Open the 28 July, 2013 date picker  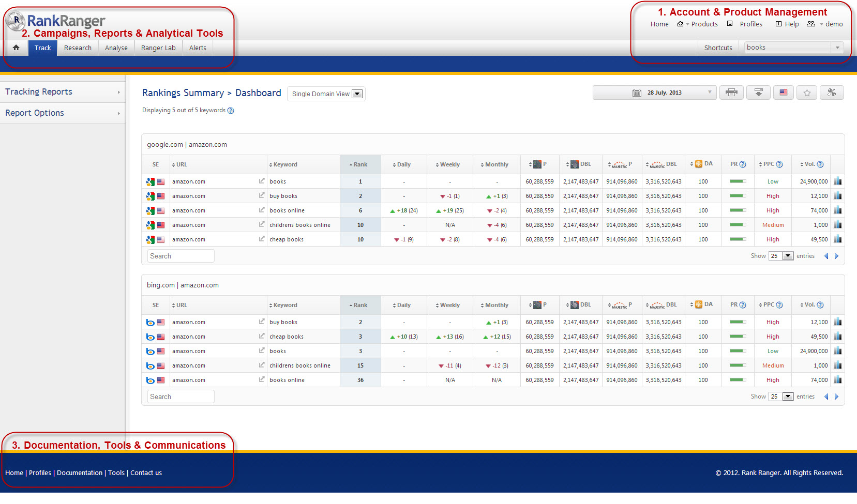click(x=654, y=93)
